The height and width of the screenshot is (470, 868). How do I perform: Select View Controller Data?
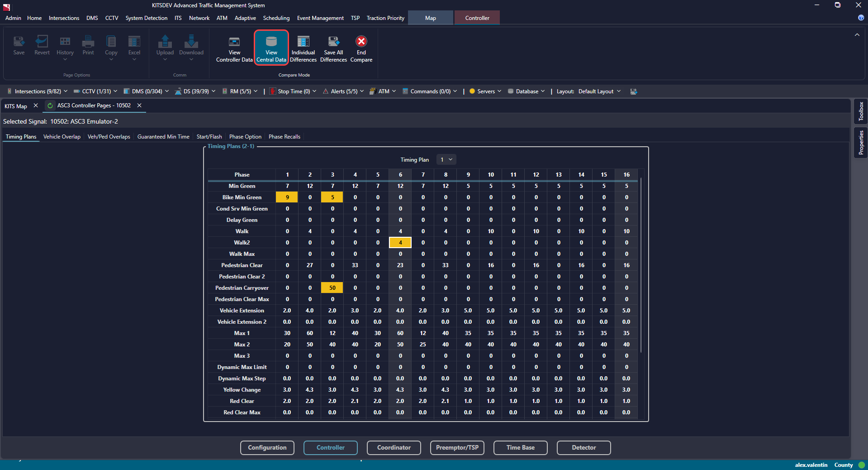234,49
